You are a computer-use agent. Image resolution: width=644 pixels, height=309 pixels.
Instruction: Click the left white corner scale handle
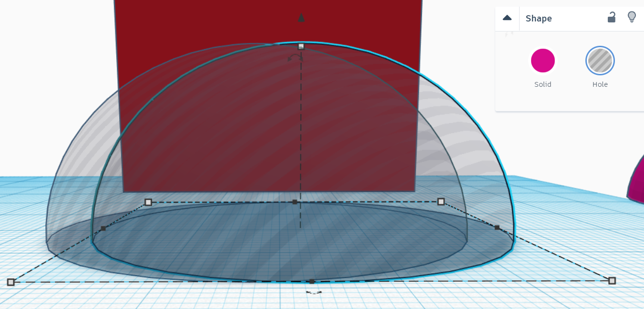coord(147,202)
